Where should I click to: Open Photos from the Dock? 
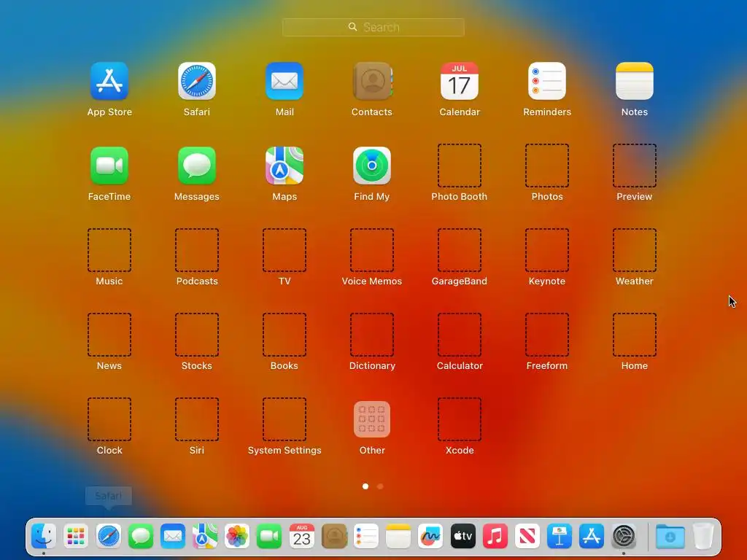click(x=237, y=536)
